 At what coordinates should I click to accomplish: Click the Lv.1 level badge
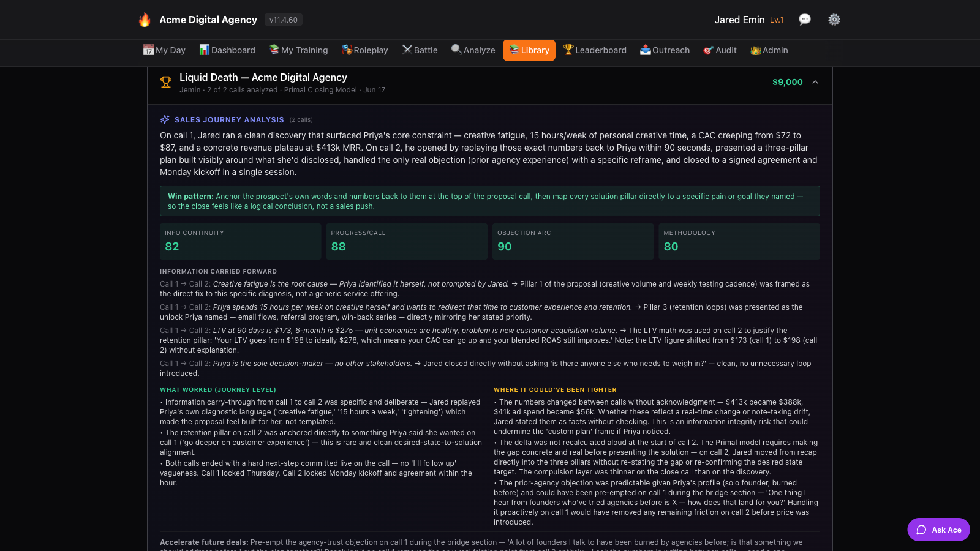pyautogui.click(x=777, y=20)
